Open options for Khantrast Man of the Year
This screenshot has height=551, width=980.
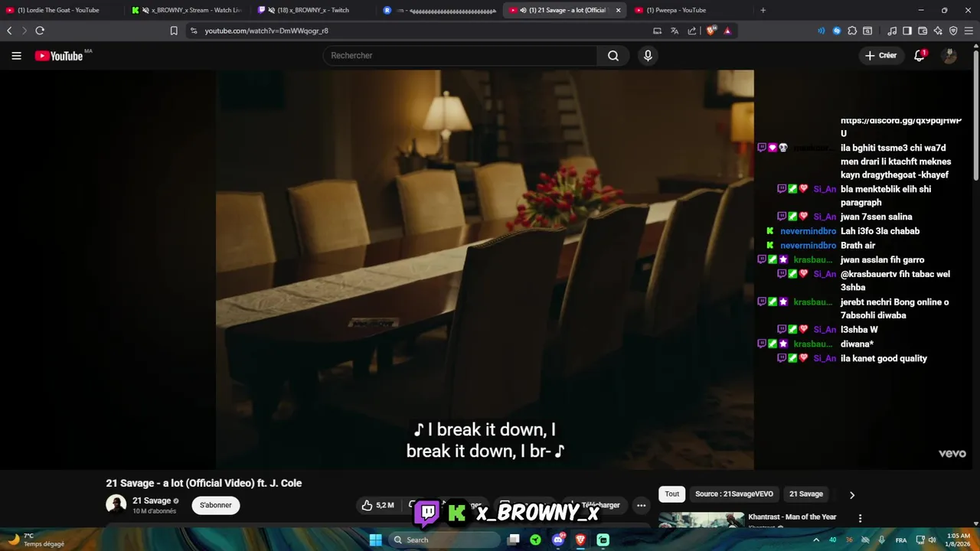click(860, 518)
